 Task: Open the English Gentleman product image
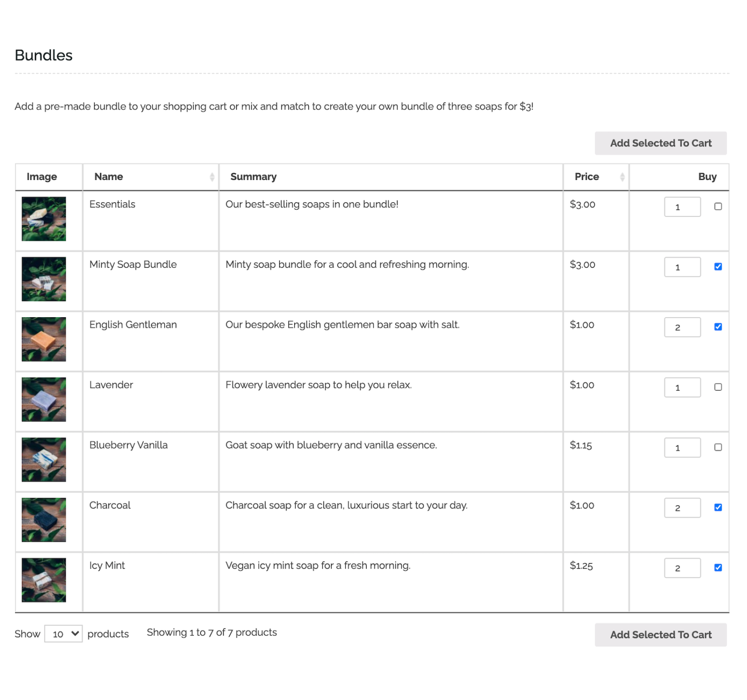pyautogui.click(x=43, y=340)
